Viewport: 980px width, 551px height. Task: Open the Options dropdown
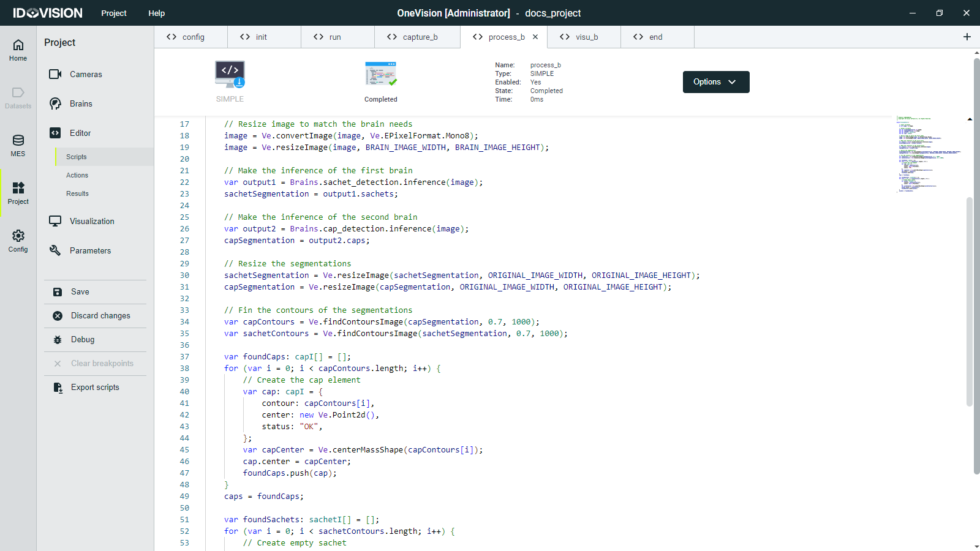coord(715,81)
